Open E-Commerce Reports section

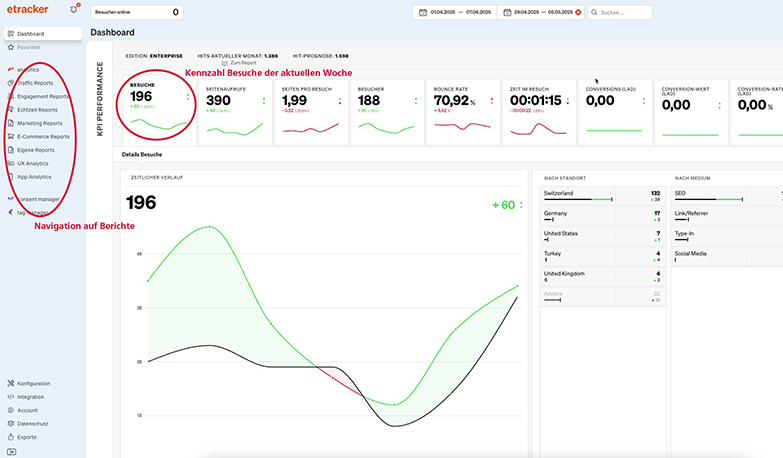pos(43,136)
